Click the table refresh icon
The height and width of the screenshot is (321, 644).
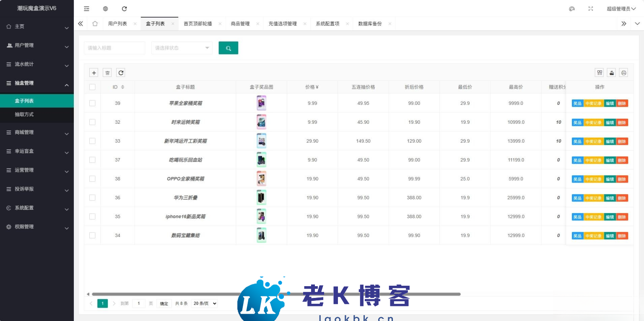(x=121, y=73)
